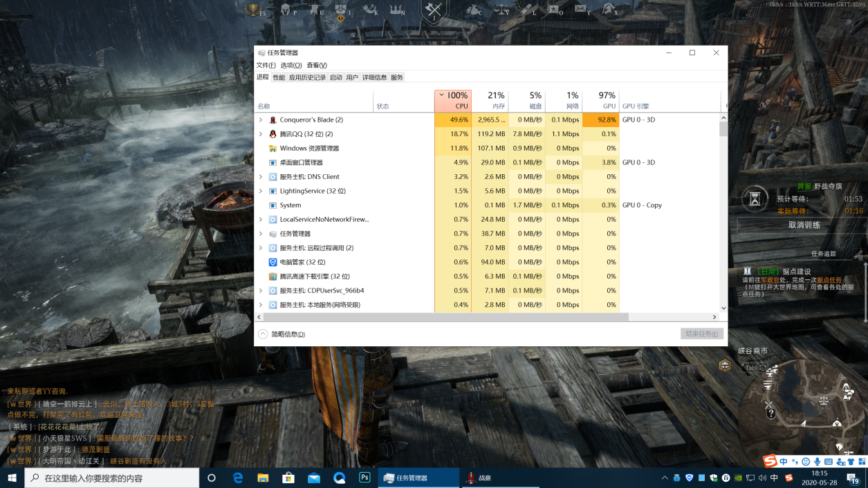This screenshot has width=868, height=488.
Task: Click 取消训练 in the game queue panel
Action: click(x=804, y=225)
